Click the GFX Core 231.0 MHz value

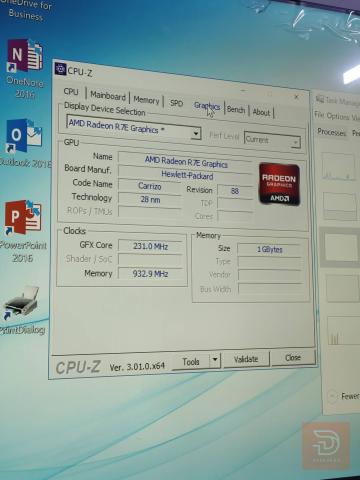[150, 246]
